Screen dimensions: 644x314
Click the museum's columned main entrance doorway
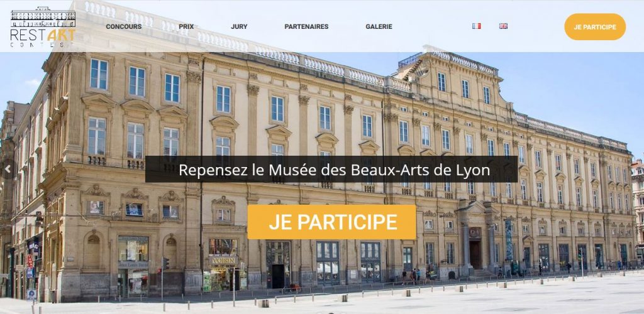(475, 249)
